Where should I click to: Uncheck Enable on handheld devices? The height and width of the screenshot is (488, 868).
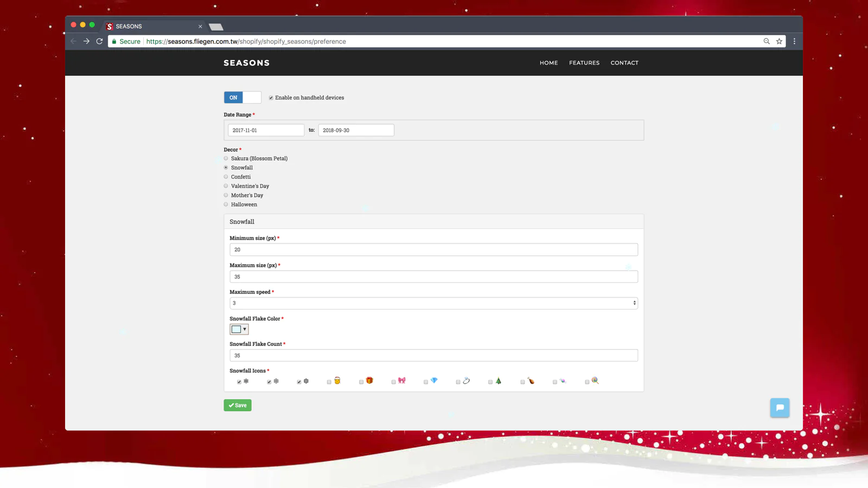(x=271, y=98)
